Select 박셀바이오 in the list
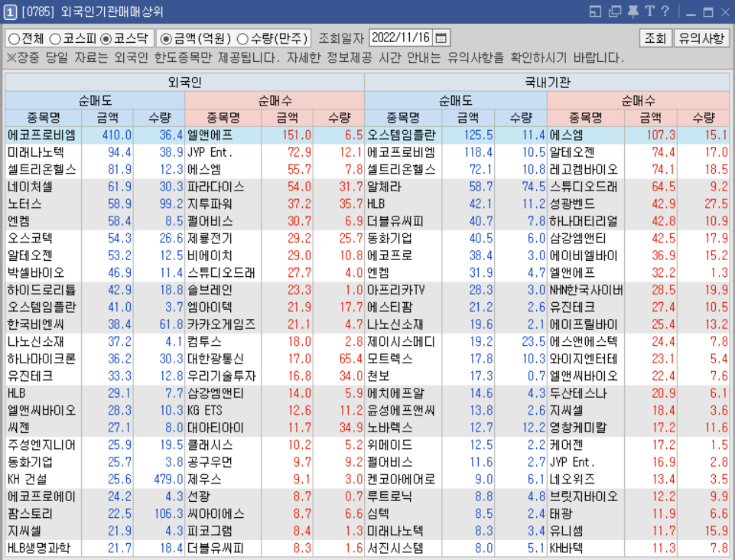 tap(36, 272)
